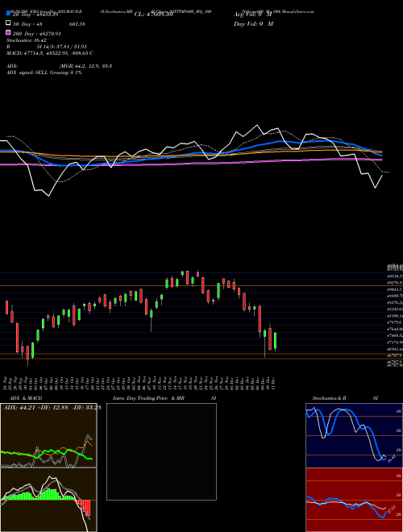Click the 16.42 value inside Stochastics panel
The height and width of the screenshot is (532, 403).
[x=391, y=459]
